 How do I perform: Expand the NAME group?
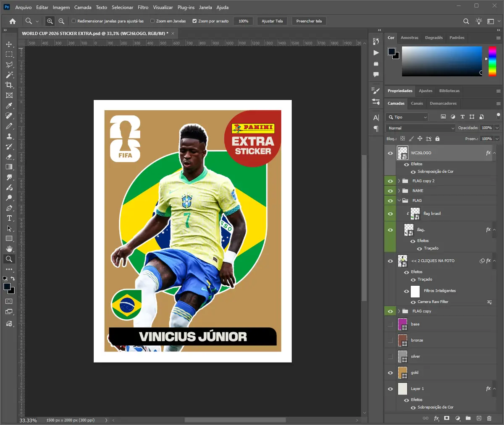click(399, 191)
